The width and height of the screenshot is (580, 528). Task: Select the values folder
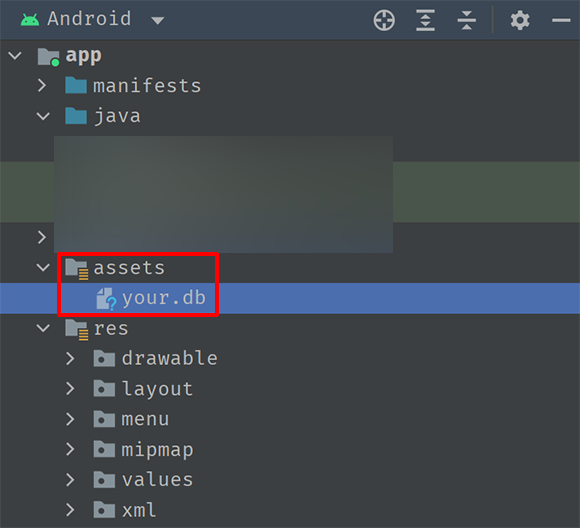(x=158, y=480)
